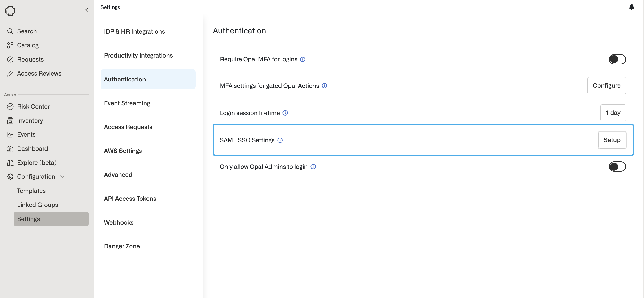Image resolution: width=644 pixels, height=298 pixels.
Task: Click info icon next to SAML SSO Settings
Action: (280, 140)
